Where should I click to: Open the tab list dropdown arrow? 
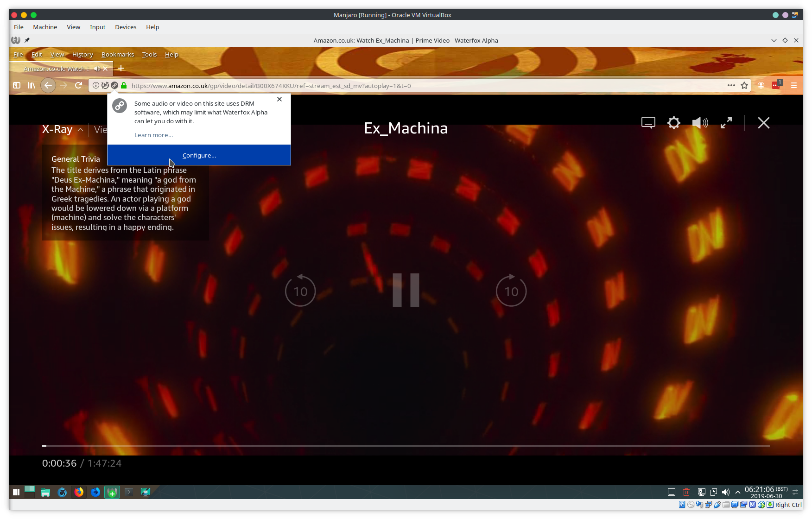pyautogui.click(x=774, y=40)
